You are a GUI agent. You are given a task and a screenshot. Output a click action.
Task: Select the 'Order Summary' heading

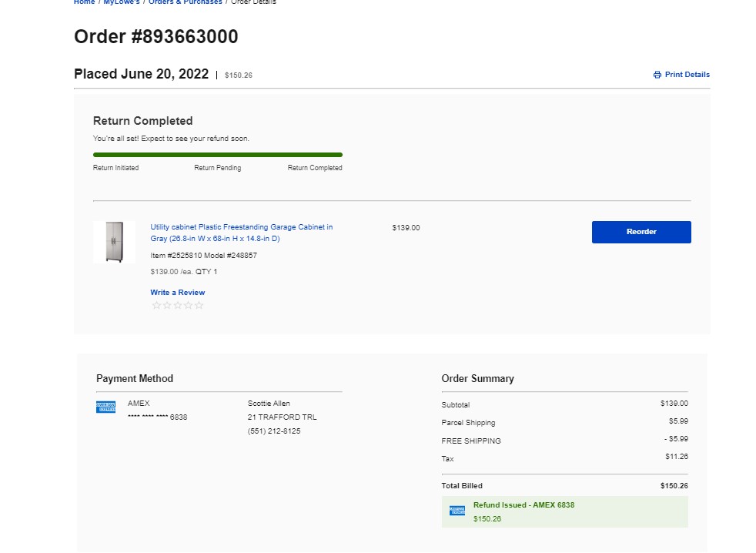pyautogui.click(x=478, y=378)
